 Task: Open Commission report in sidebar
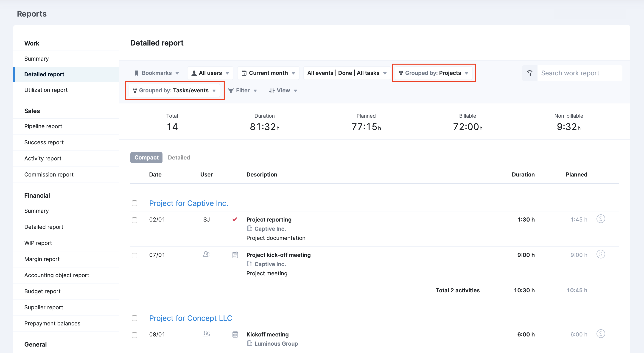(x=66, y=174)
